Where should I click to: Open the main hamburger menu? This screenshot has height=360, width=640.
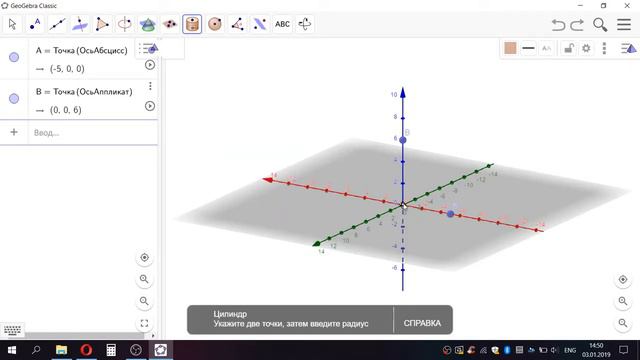(624, 24)
